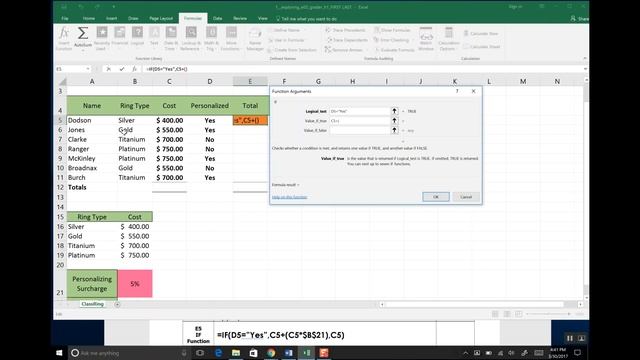Open Microsoft Edge from the taskbar
Image resolution: width=640 pixels, height=360 pixels.
[x=218, y=353]
